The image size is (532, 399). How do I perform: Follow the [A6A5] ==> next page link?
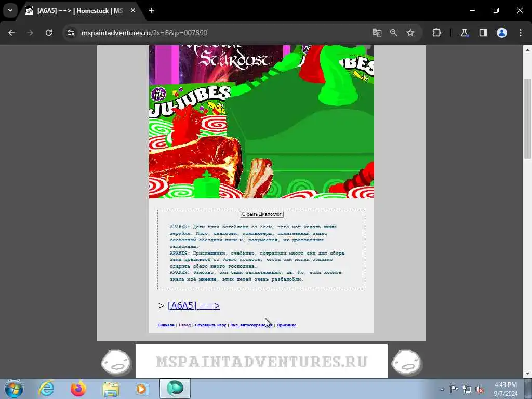pyautogui.click(x=194, y=305)
